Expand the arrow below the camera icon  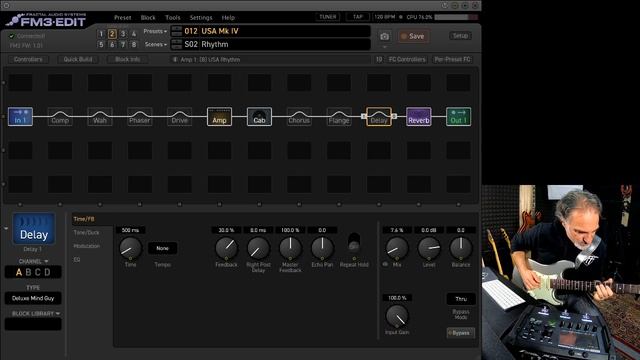[x=384, y=47]
